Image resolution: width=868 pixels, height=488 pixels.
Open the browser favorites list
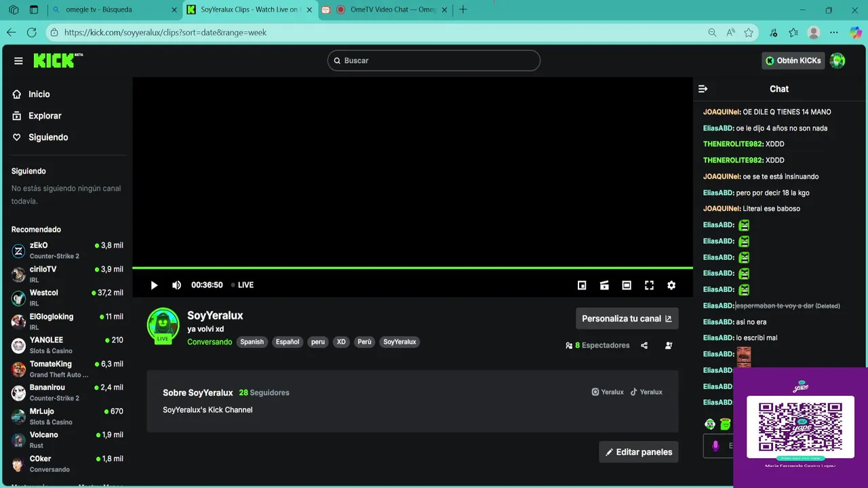click(x=793, y=33)
